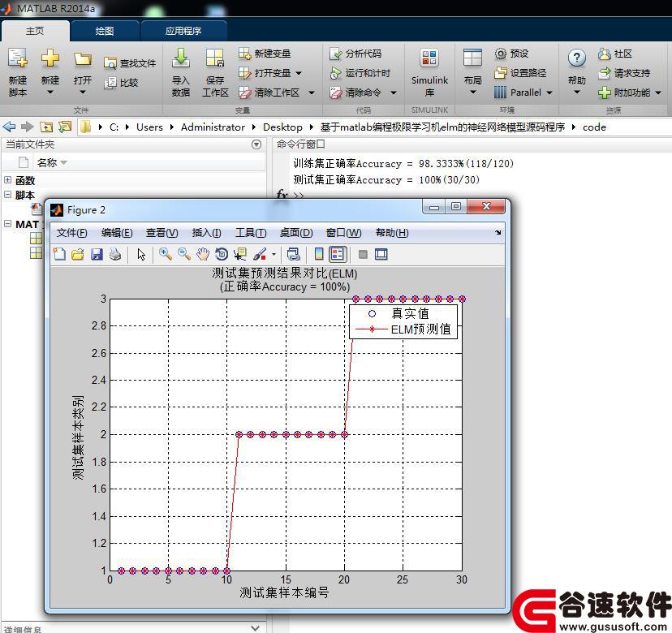
Task: Click Print Figure icon
Action: (115, 254)
